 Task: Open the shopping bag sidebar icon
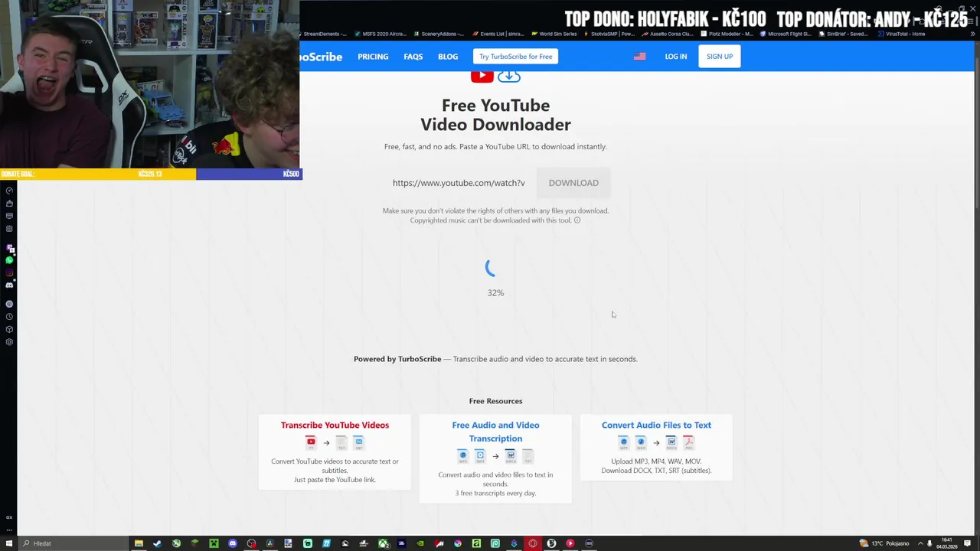[9, 204]
